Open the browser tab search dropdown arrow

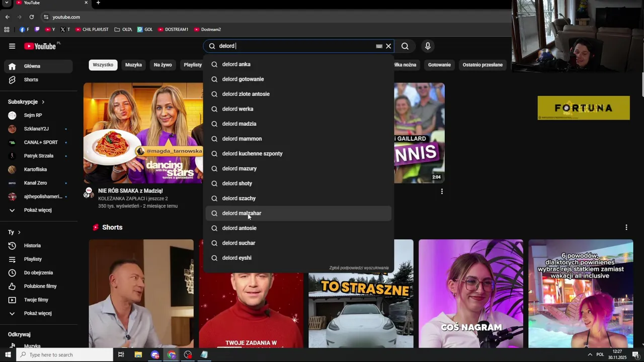pyautogui.click(x=7, y=3)
